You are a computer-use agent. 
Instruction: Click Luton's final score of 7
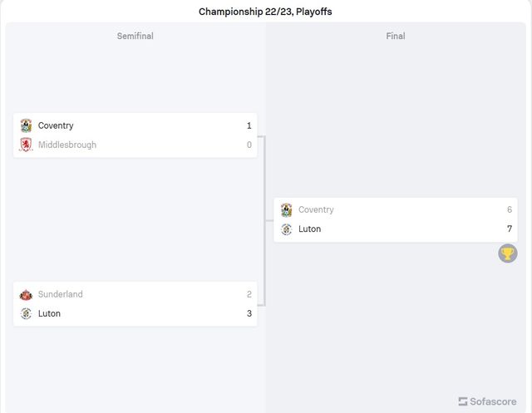pyautogui.click(x=509, y=229)
